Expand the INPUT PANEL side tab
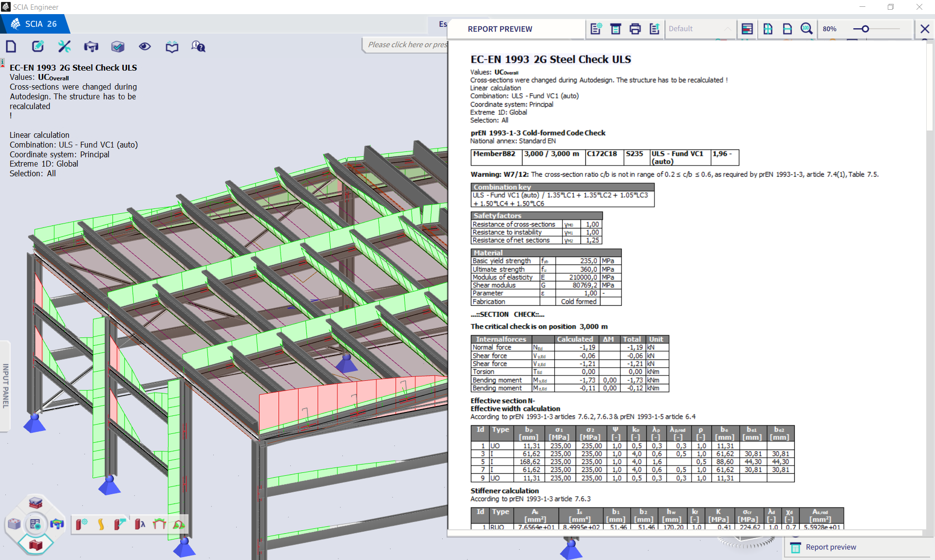 (5, 386)
